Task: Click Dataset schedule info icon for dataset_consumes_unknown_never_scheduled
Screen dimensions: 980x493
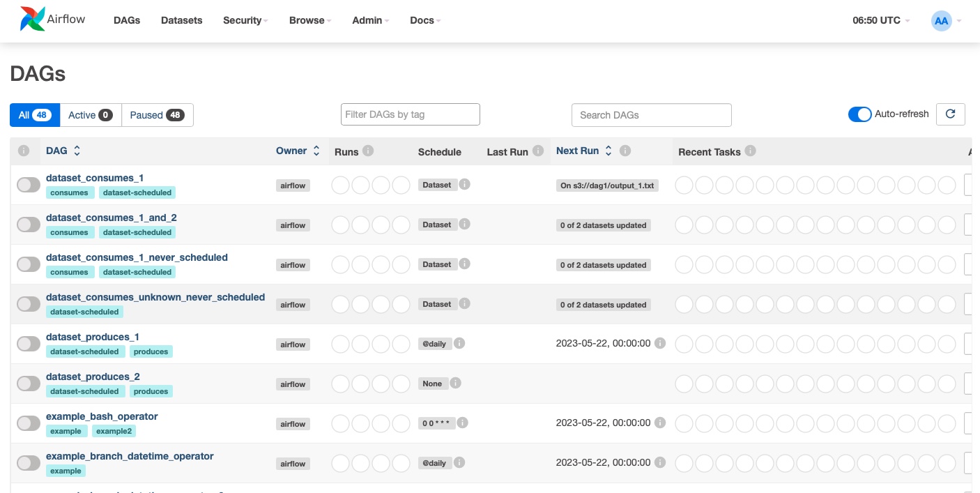Action: pos(465,303)
